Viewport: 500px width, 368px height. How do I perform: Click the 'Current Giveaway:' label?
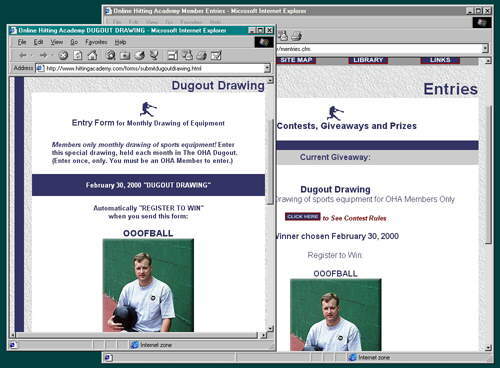[335, 157]
